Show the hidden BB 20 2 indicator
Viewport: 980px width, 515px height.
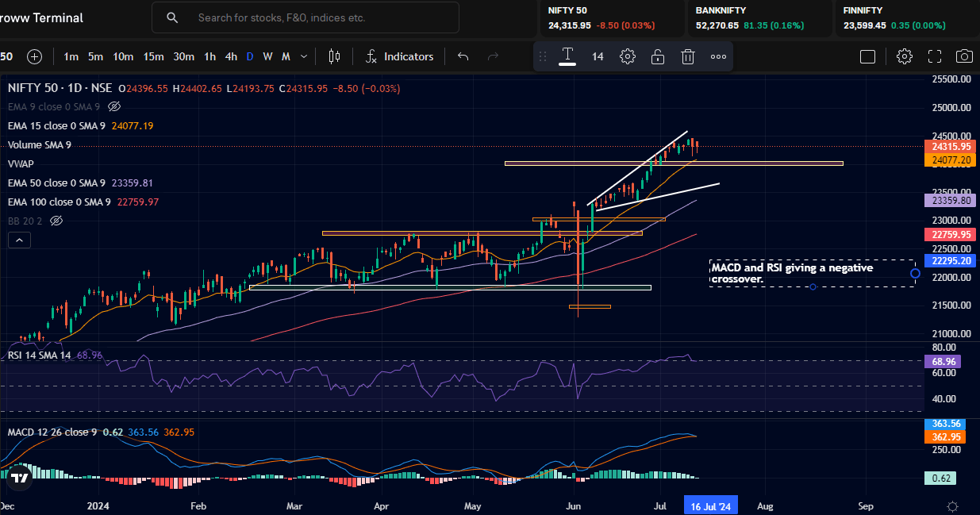(56, 221)
